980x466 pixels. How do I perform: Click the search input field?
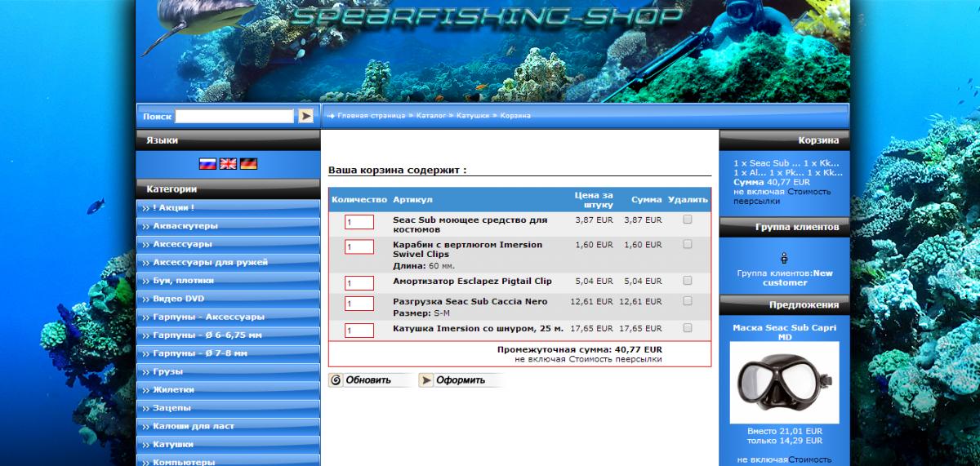234,117
